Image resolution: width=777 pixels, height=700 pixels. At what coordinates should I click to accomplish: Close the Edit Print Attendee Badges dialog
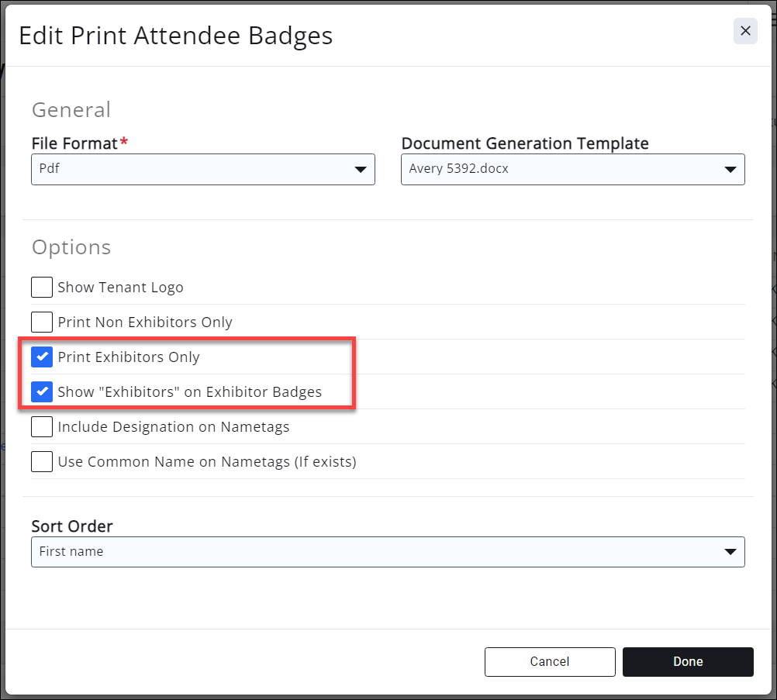coord(745,31)
